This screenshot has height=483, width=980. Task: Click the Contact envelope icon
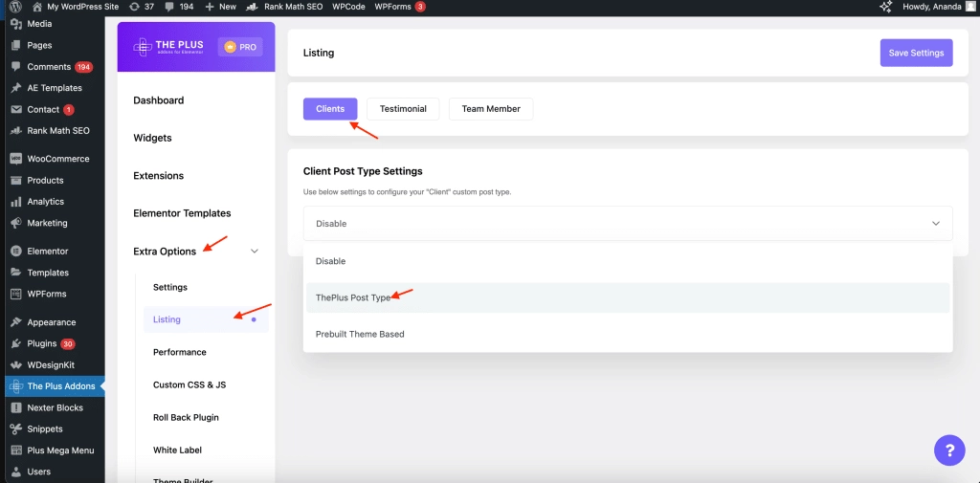coord(16,109)
